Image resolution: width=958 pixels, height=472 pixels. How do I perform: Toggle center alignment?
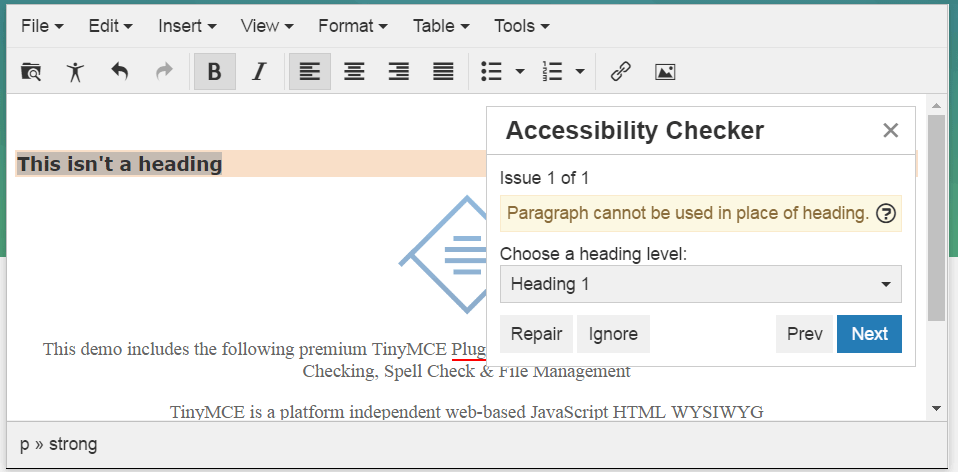(x=354, y=72)
